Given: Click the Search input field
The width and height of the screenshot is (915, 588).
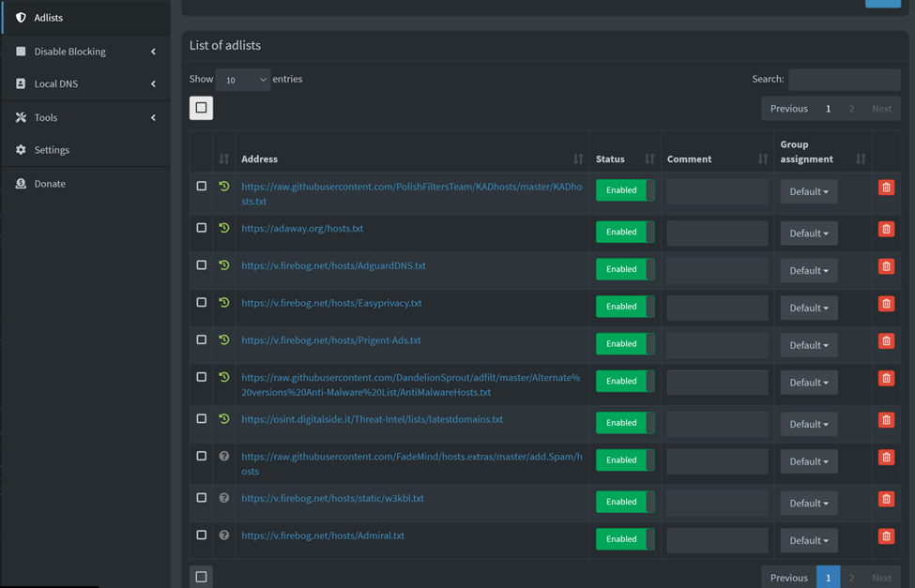Looking at the screenshot, I should [x=844, y=80].
